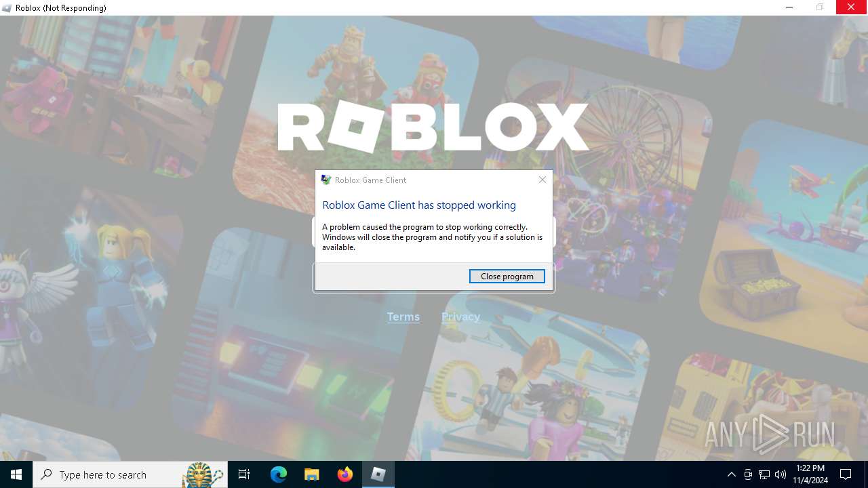The width and height of the screenshot is (868, 488).
Task: Click the Roblox icon in the title bar
Action: coord(7,8)
